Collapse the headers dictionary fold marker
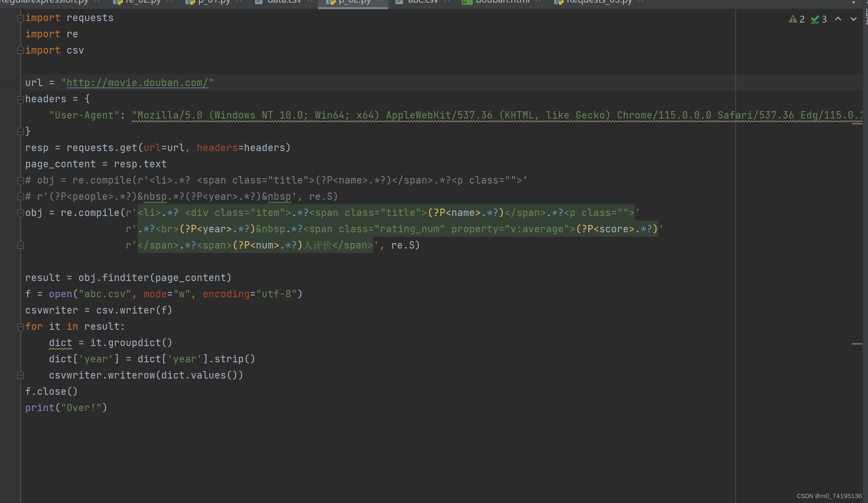Screen dimensions: 868x503 21,99
